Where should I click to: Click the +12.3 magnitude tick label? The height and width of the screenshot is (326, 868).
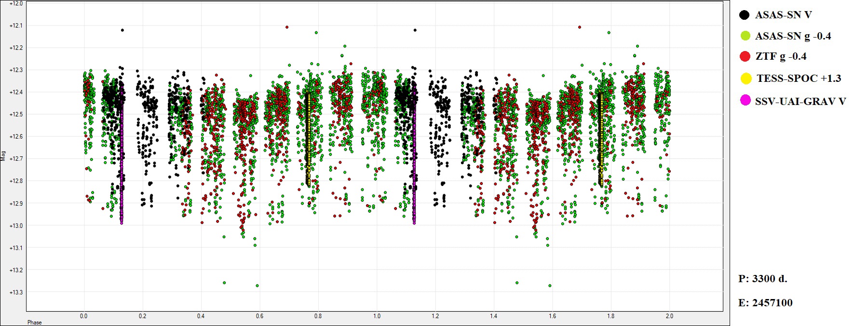point(16,70)
